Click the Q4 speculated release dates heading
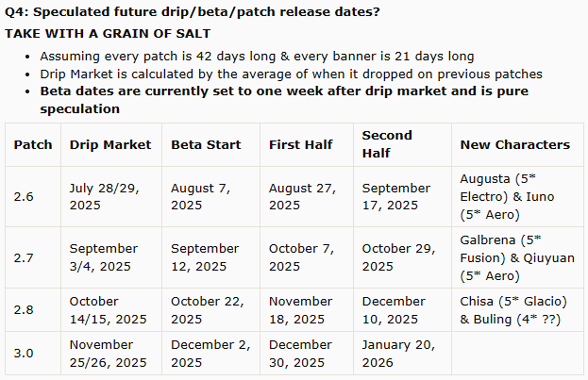Image resolution: width=588 pixels, height=380 pixels. [193, 12]
